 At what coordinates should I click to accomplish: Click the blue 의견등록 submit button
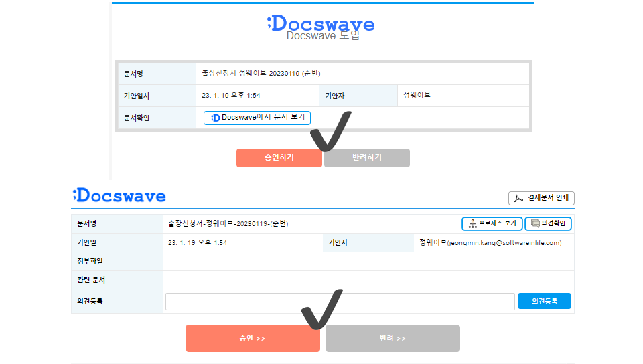544,301
